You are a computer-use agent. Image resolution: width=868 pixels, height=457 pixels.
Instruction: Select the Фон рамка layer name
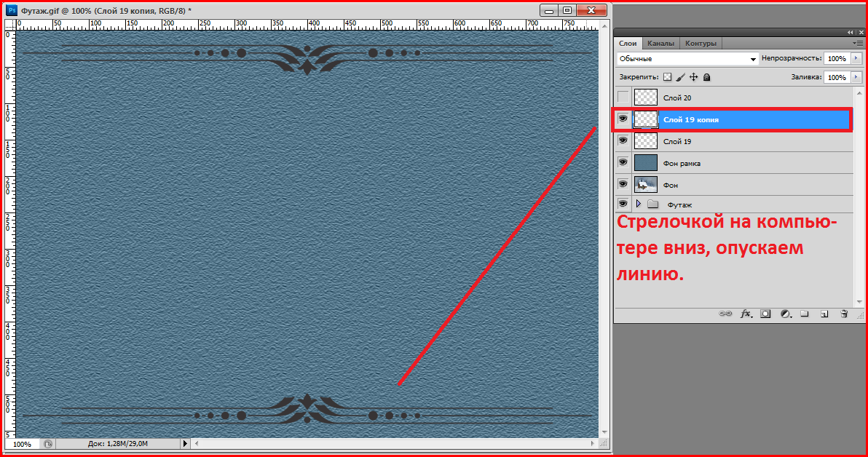(682, 163)
